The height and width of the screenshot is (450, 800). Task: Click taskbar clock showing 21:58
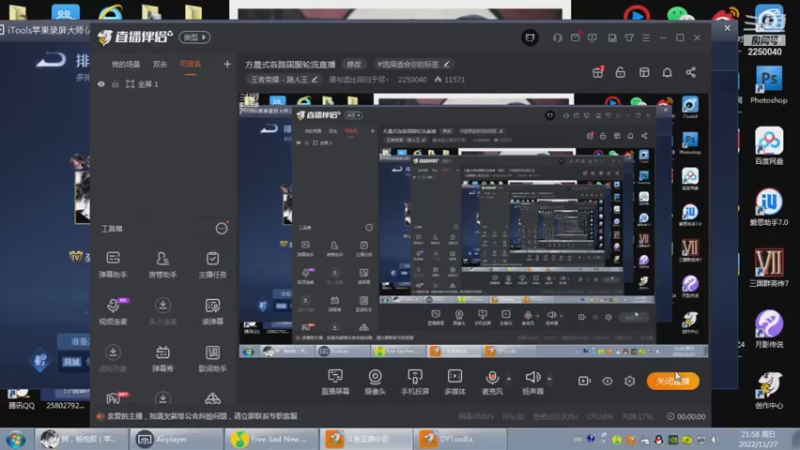point(757,439)
